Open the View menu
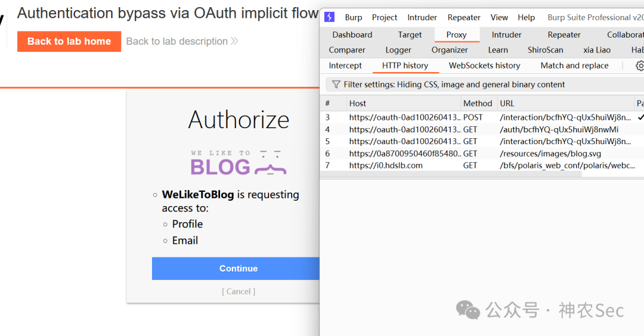Image resolution: width=644 pixels, height=336 pixels. pos(499,17)
